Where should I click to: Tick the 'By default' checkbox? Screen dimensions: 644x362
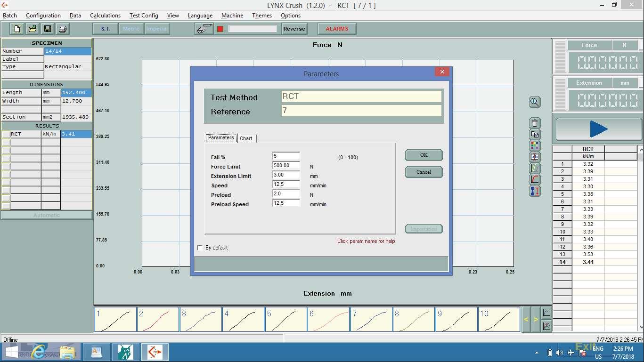(200, 248)
